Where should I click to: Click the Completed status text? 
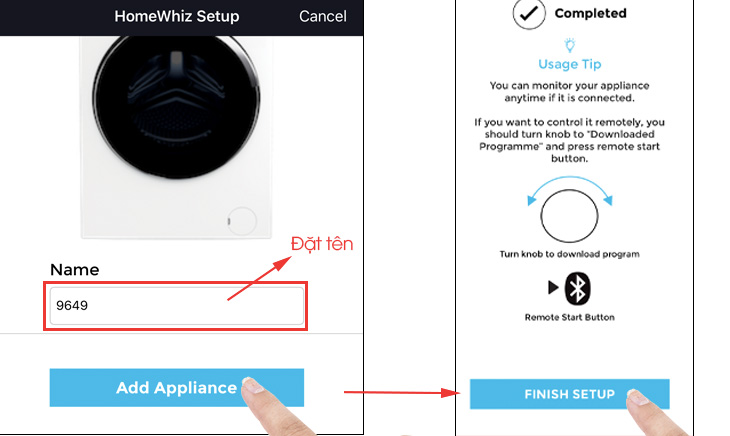pos(590,13)
